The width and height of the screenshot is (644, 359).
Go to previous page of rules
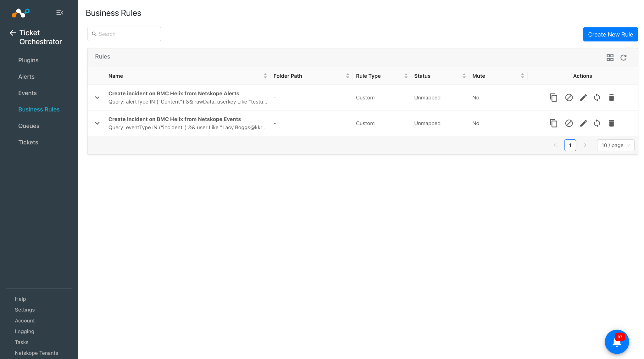(x=555, y=145)
